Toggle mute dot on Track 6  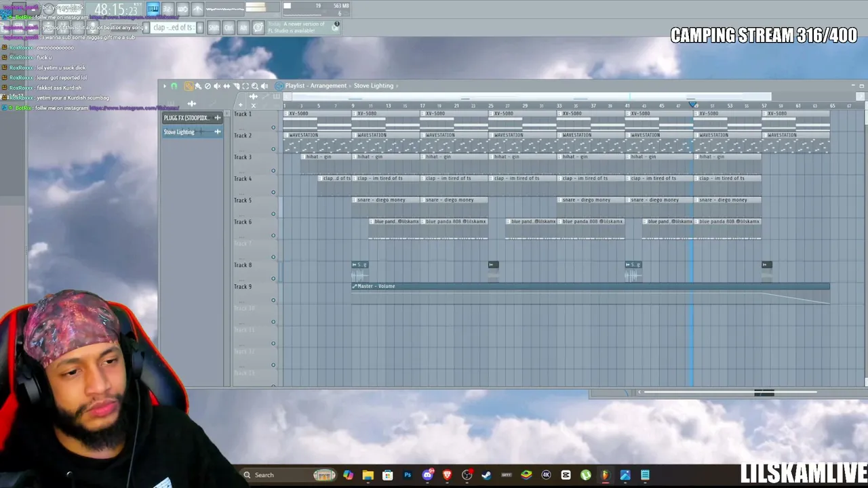[x=273, y=236]
